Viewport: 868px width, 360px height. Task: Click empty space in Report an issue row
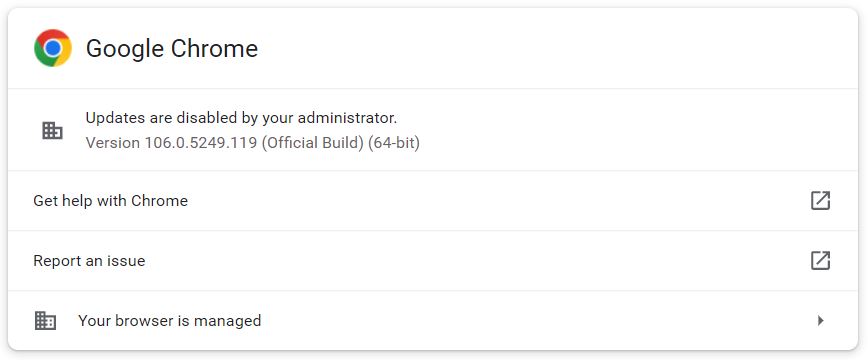coord(476,260)
